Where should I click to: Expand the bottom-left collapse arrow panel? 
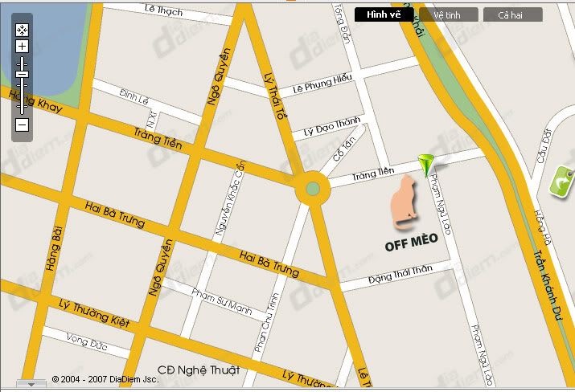click(x=31, y=384)
